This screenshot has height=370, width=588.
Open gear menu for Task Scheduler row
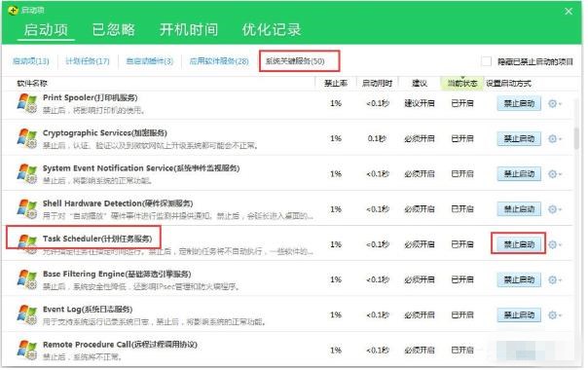555,244
